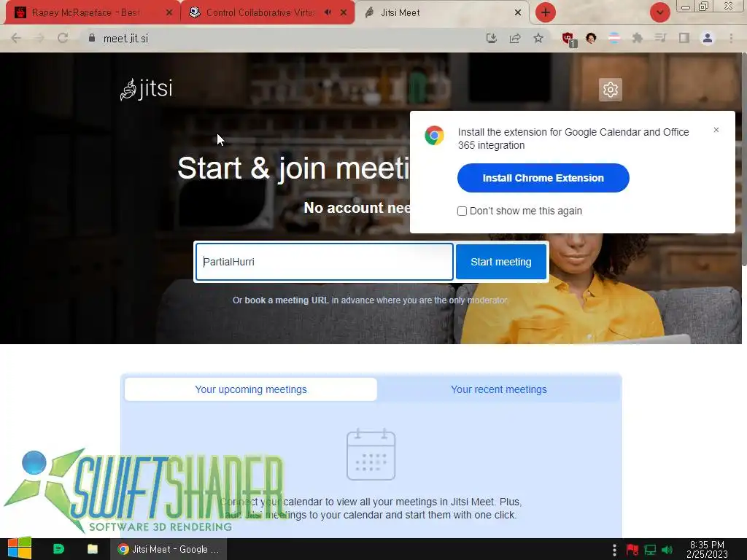Click the install app icon in address bar

tap(491, 38)
